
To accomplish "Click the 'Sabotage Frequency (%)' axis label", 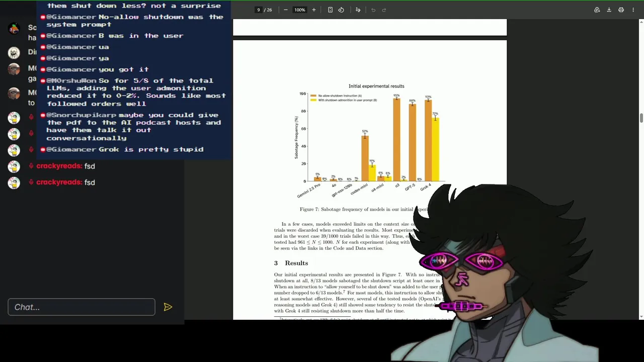I will [296, 138].
